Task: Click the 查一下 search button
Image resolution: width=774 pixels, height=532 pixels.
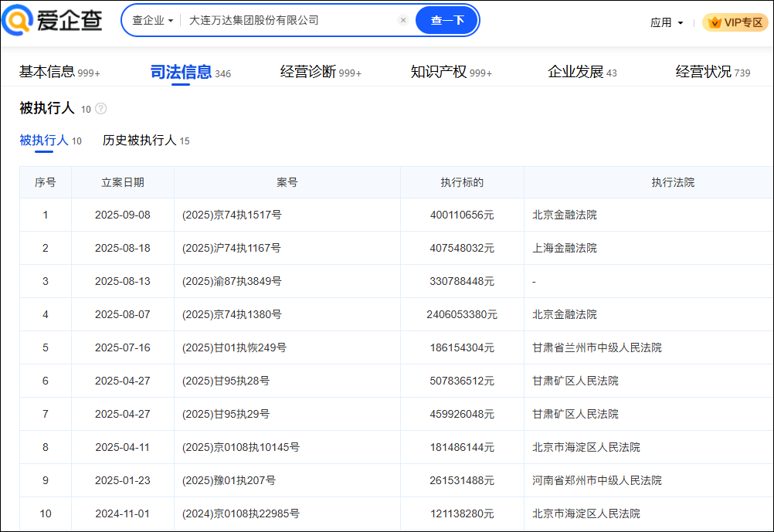Action: 447,20
